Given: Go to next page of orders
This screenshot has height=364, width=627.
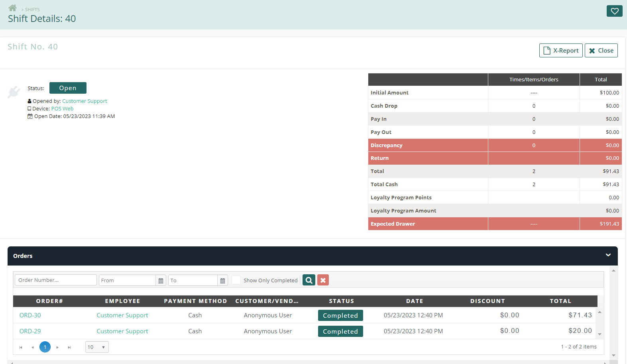Looking at the screenshot, I should pyautogui.click(x=57, y=347).
